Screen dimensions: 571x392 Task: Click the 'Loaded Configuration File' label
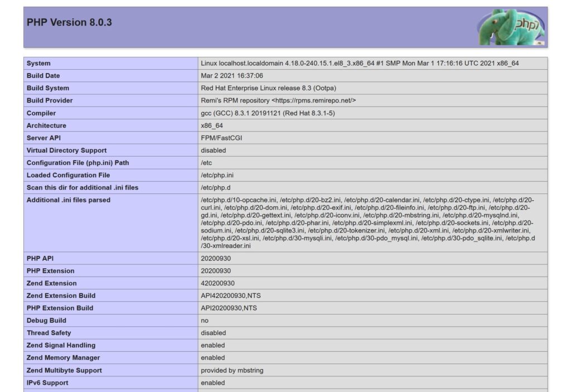[x=68, y=175]
